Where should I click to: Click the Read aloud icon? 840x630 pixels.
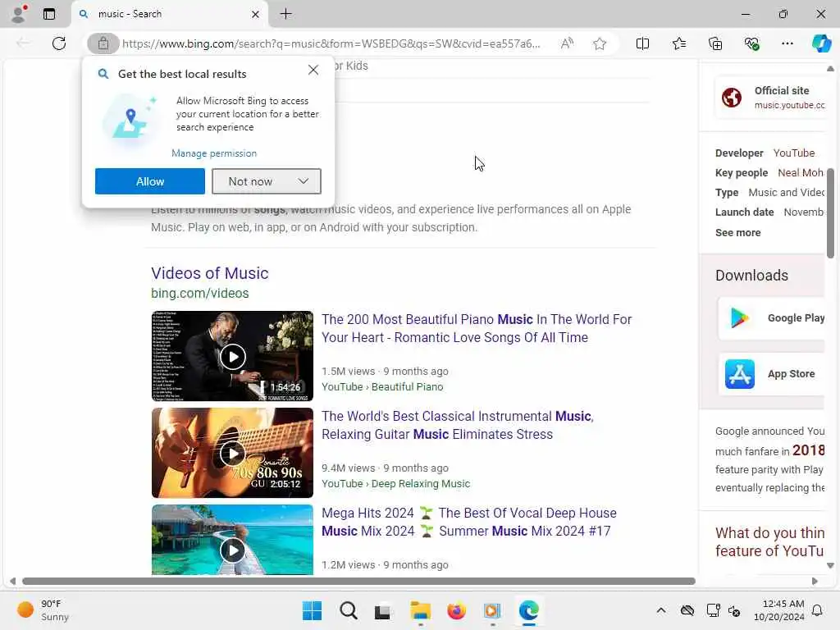(x=567, y=43)
